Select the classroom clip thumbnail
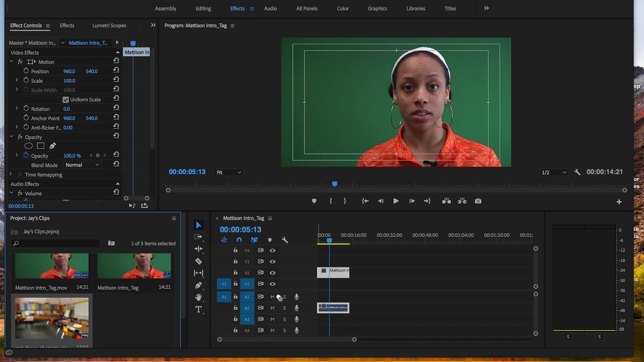 pyautogui.click(x=52, y=318)
